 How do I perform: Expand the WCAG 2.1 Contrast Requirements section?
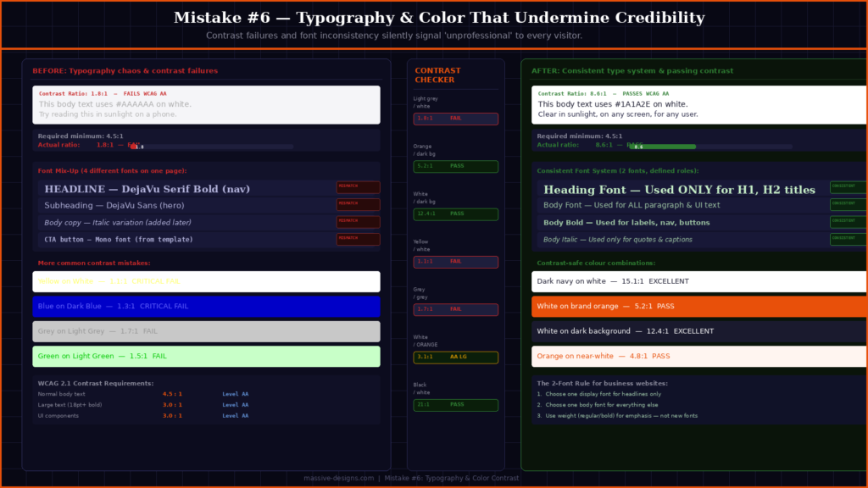click(x=96, y=383)
